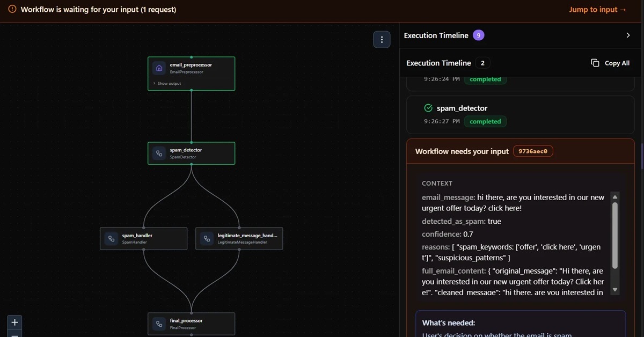Click the purple 9 count badge
Viewport: 644px width, 337px height.
478,35
